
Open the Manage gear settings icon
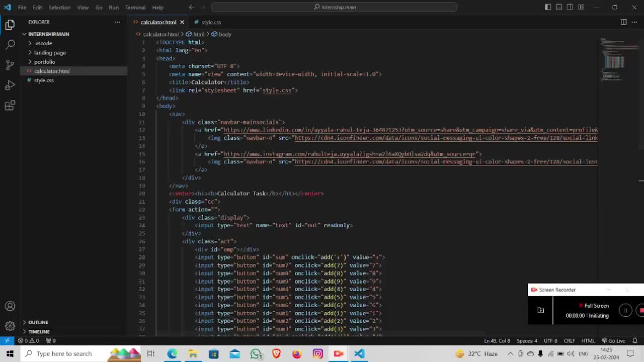(x=10, y=326)
